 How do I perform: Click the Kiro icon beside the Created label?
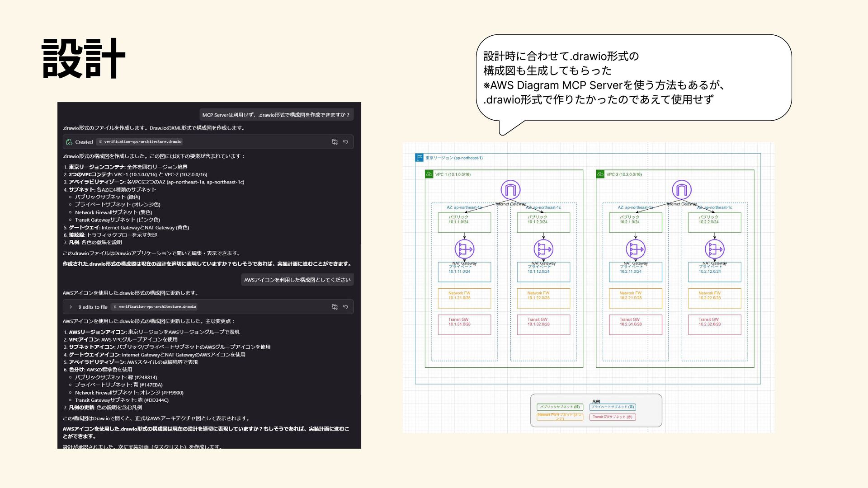click(69, 142)
